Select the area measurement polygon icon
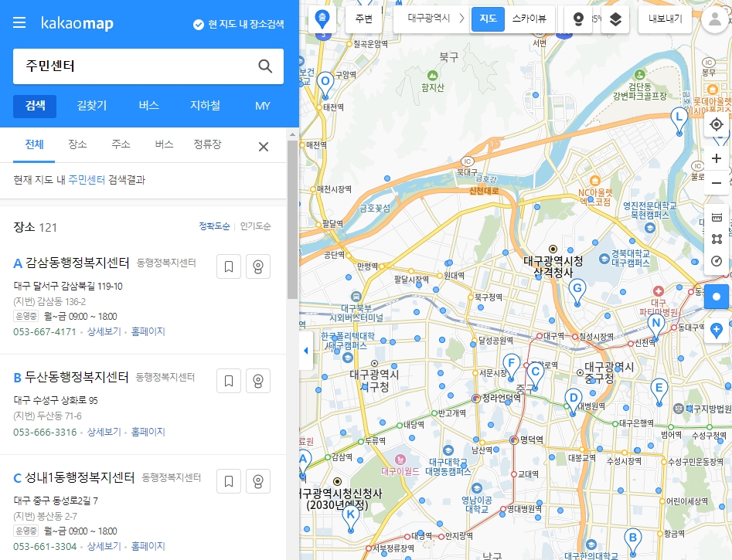732x560 pixels. [x=716, y=239]
